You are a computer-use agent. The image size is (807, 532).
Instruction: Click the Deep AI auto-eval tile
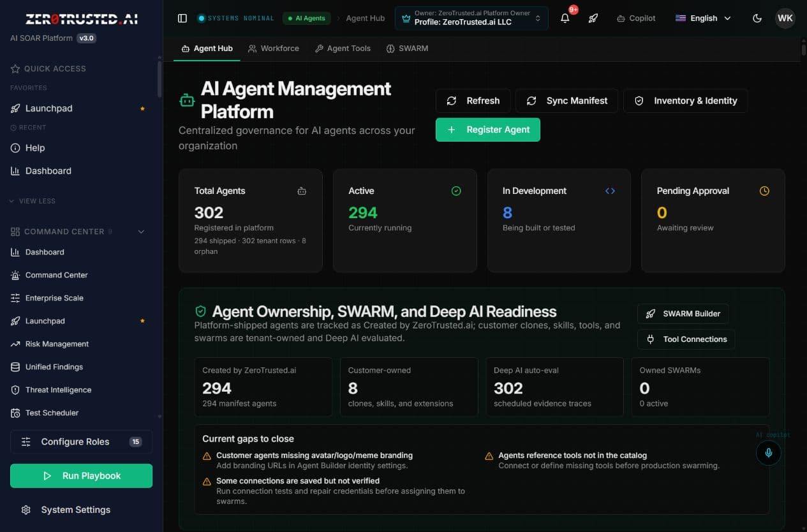click(x=554, y=387)
